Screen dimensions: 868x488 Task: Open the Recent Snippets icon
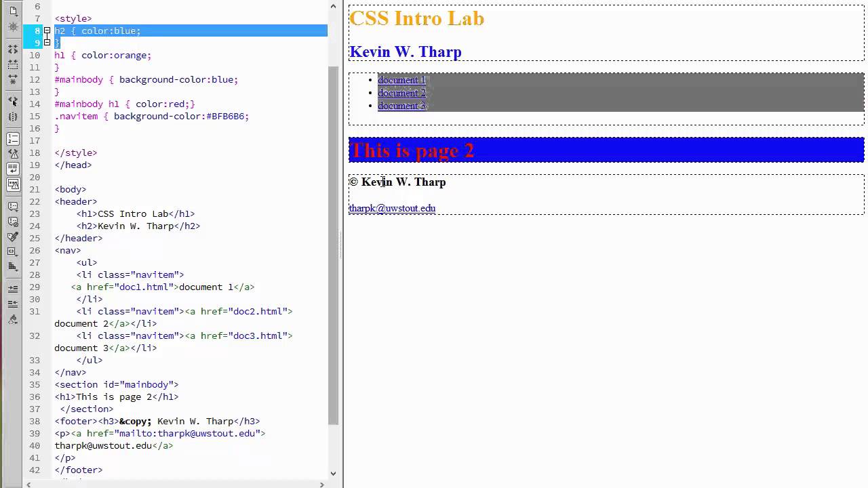[13, 251]
